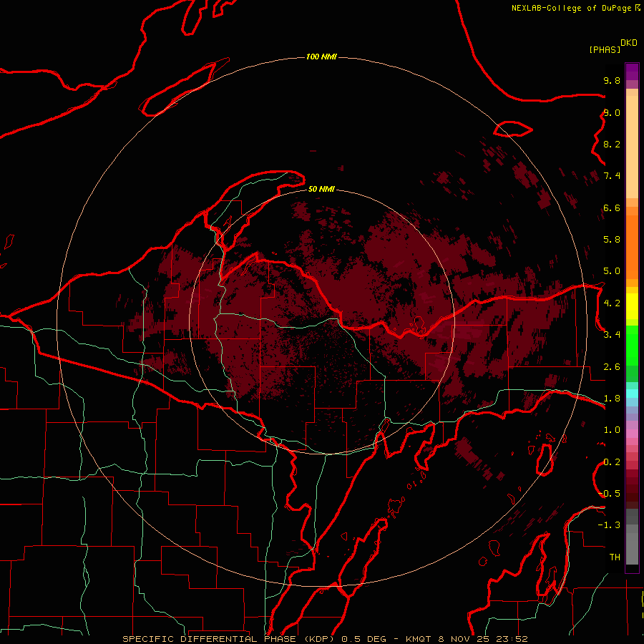Click the yellow segment of the color bar
Image resolution: width=644 pixels, height=644 pixels.
632,306
